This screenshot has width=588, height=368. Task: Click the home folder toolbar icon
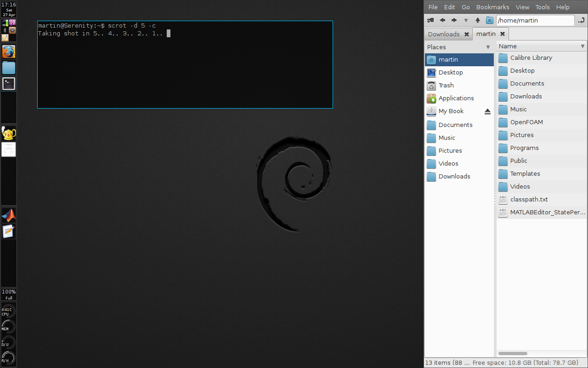point(490,20)
